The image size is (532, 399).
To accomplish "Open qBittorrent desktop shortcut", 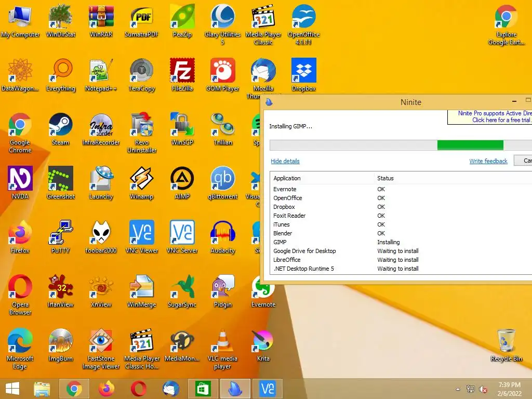I will pos(222,183).
